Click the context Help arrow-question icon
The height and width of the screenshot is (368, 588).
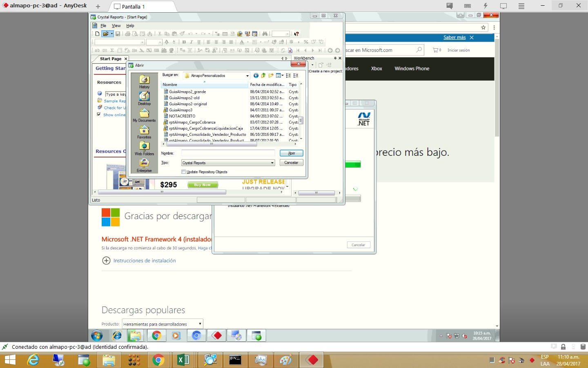point(296,34)
